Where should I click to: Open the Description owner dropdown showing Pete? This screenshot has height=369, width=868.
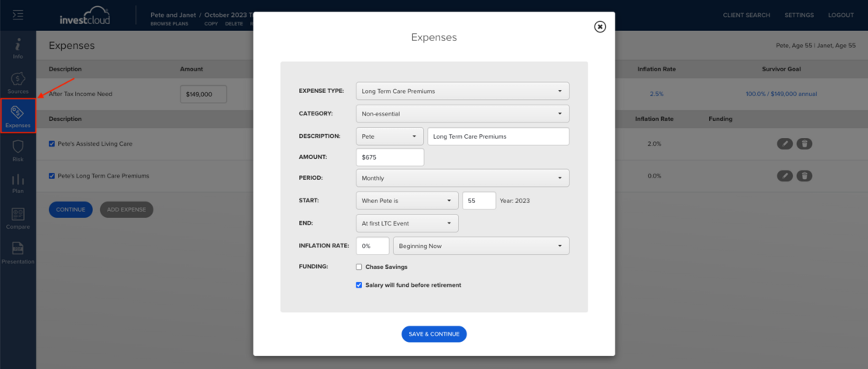click(390, 136)
